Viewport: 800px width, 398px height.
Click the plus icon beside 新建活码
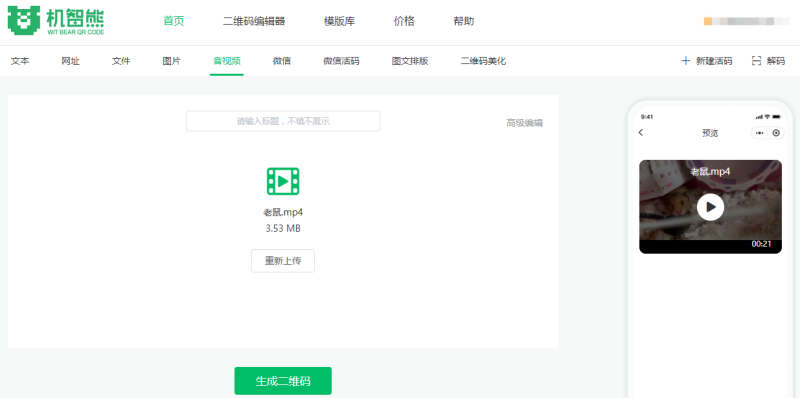(686, 61)
